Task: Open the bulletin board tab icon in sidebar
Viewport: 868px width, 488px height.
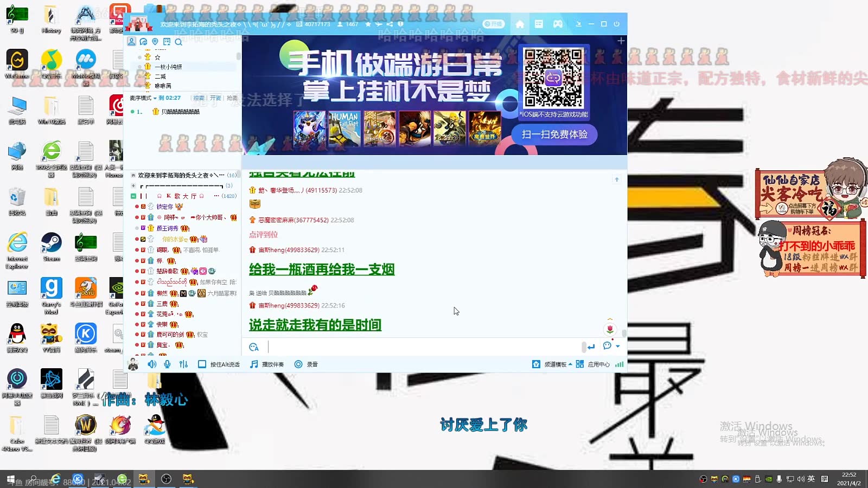Action: pyautogui.click(x=167, y=42)
